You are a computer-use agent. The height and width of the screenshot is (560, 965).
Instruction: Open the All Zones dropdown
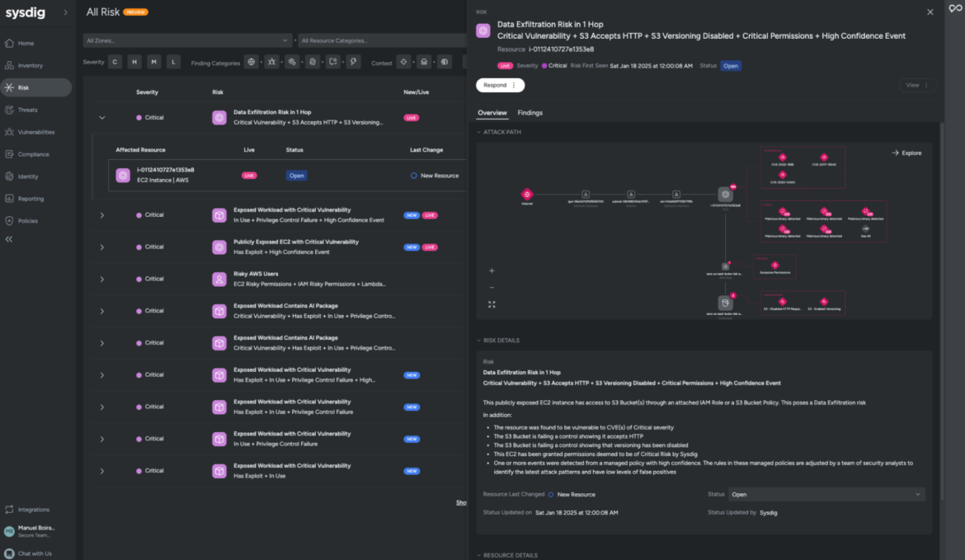tap(187, 40)
